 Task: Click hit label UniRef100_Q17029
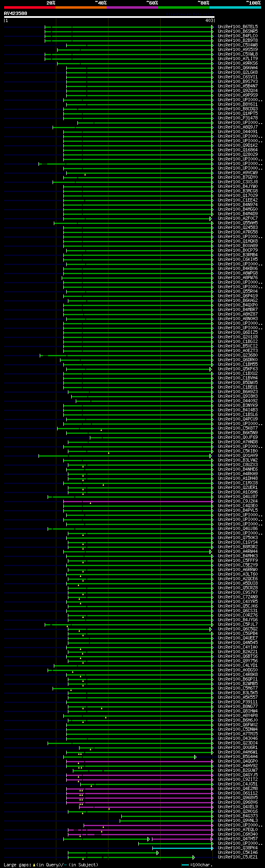pos(238,195)
